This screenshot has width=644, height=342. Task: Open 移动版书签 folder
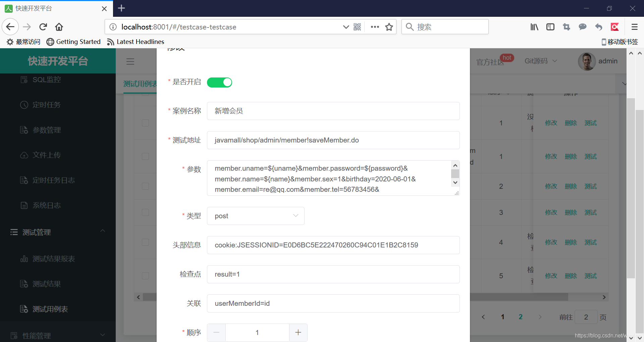point(620,42)
